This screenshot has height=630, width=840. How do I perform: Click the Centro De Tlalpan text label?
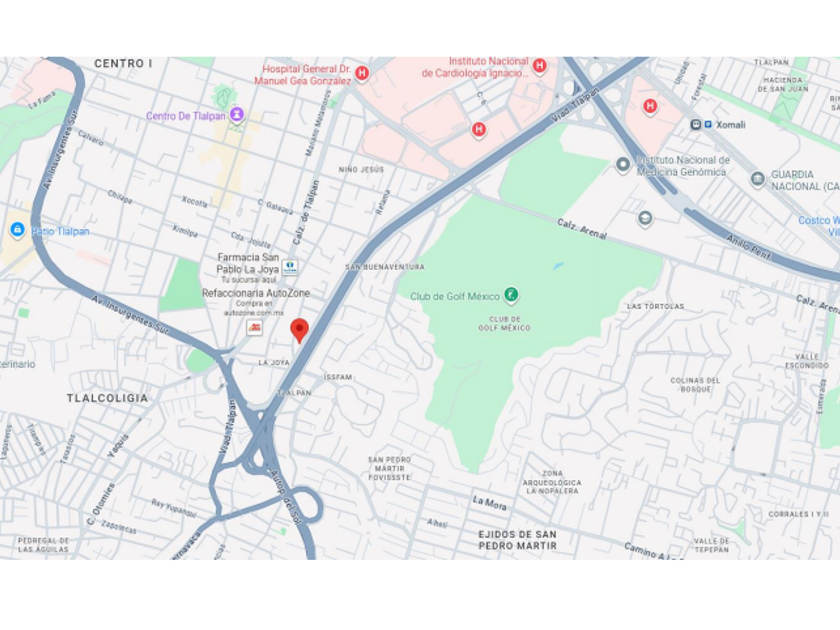(x=186, y=116)
